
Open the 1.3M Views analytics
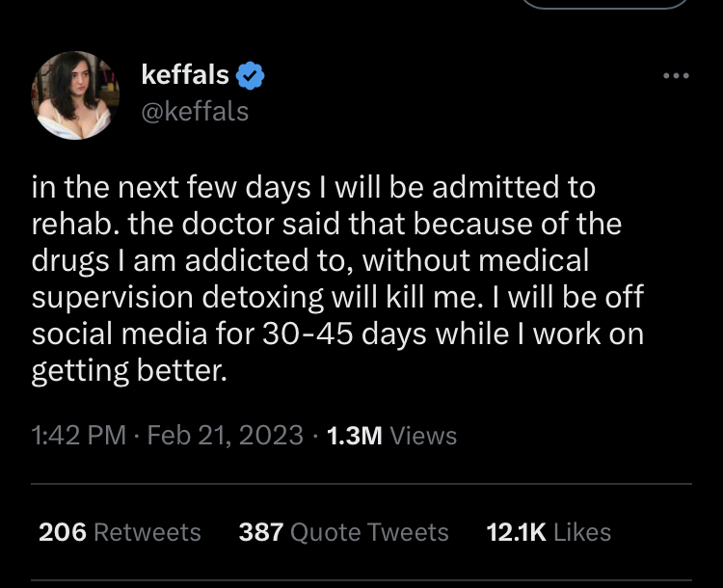tap(391, 436)
